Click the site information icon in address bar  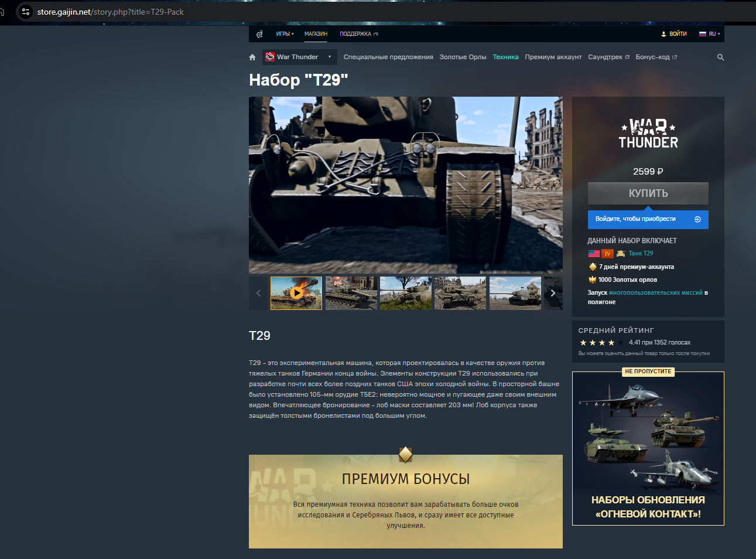click(25, 12)
